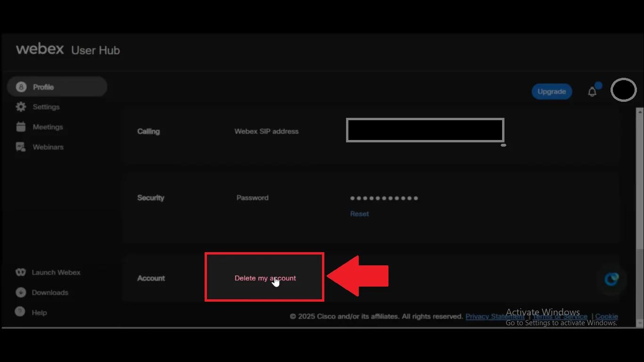Viewport: 644px width, 362px height.
Task: Click the Settings gear icon
Action: [x=21, y=107]
